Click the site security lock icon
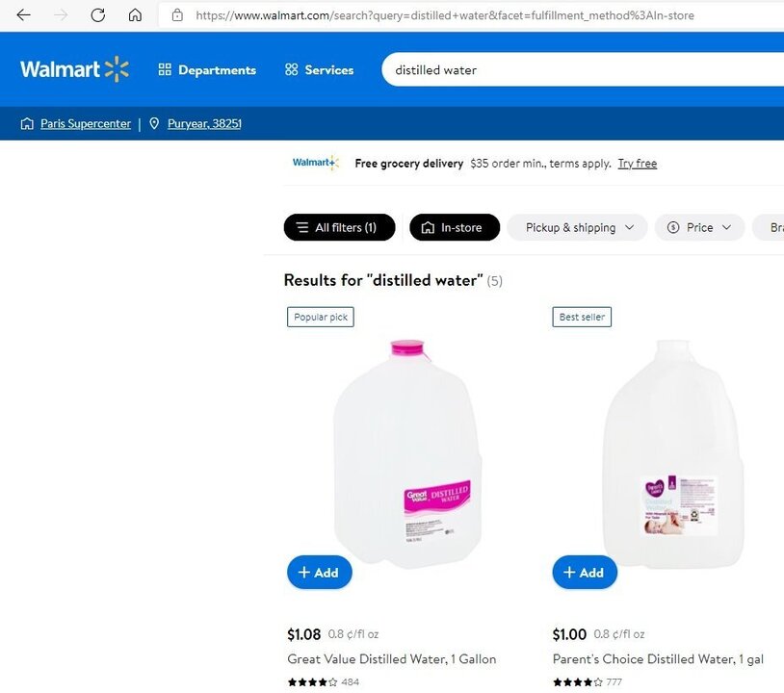The height and width of the screenshot is (693, 784). (177, 15)
